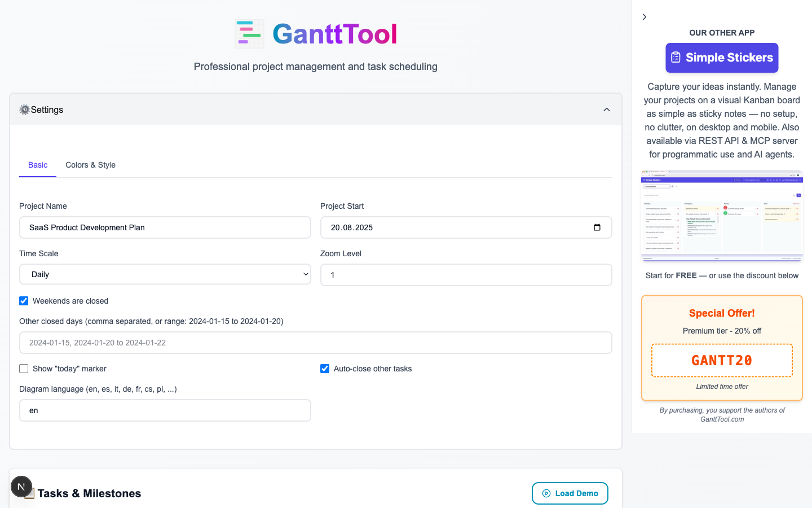Click the GanttTool title text
The image size is (812, 508).
tap(335, 34)
